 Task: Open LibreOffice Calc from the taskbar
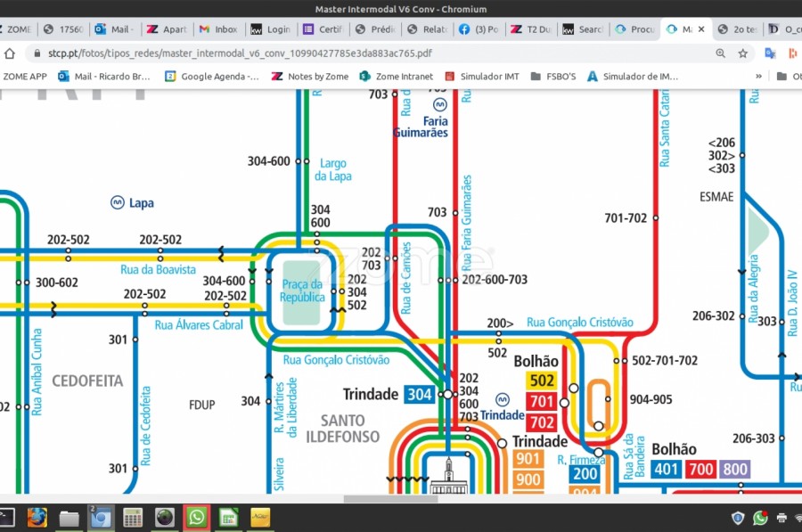(x=228, y=517)
